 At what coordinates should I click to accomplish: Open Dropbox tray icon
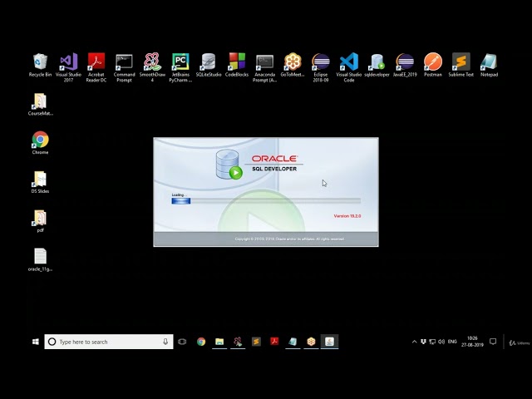[423, 342]
